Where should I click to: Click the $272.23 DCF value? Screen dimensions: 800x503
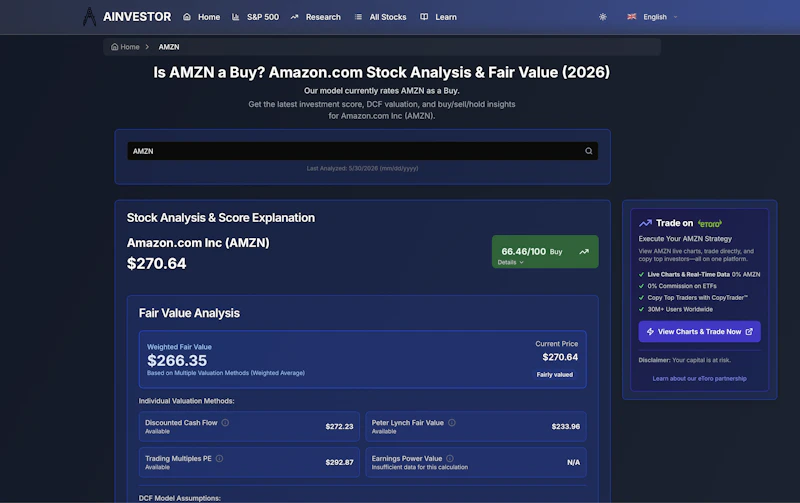(x=339, y=426)
